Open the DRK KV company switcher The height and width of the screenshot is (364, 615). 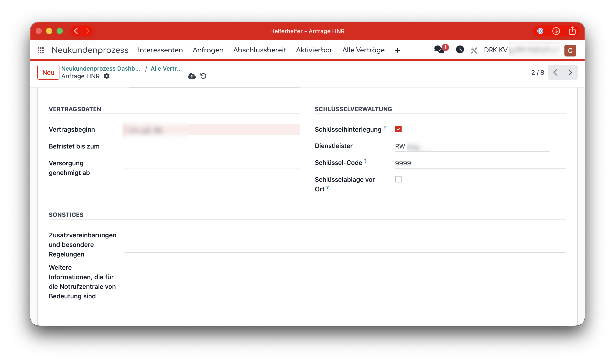(x=521, y=50)
